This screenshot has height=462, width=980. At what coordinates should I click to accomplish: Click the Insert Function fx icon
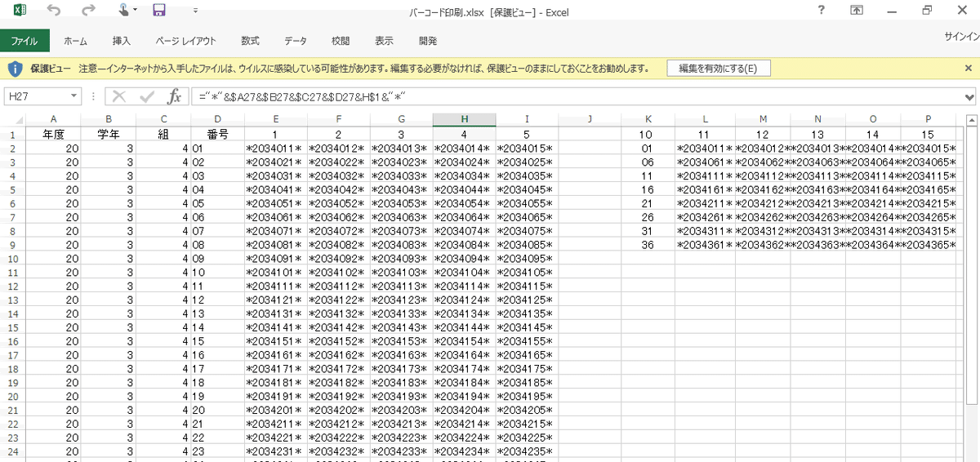(x=174, y=97)
